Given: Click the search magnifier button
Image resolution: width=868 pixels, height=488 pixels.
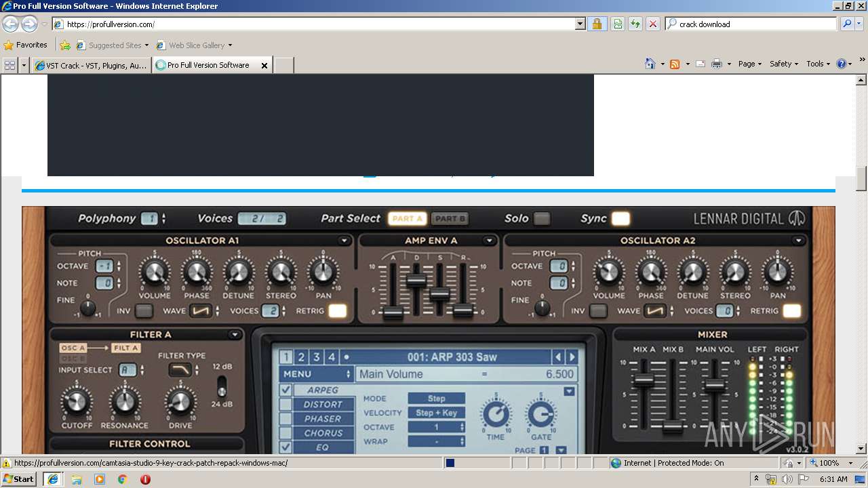Looking at the screenshot, I should pyautogui.click(x=847, y=24).
